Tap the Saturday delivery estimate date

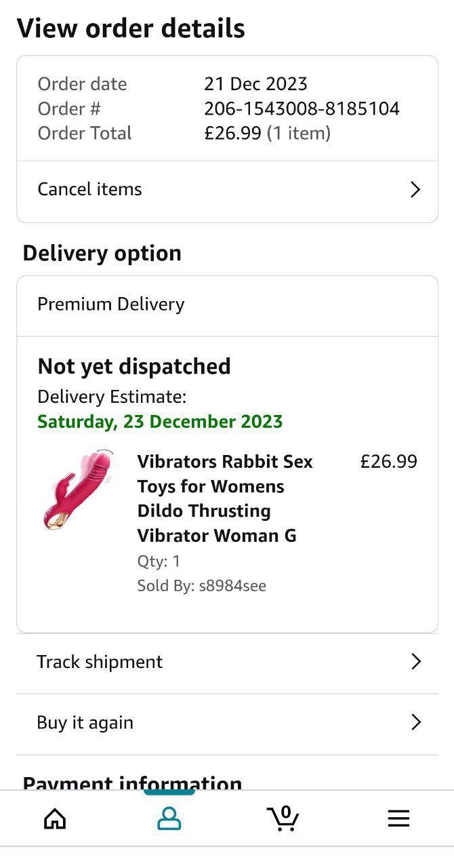click(x=160, y=422)
